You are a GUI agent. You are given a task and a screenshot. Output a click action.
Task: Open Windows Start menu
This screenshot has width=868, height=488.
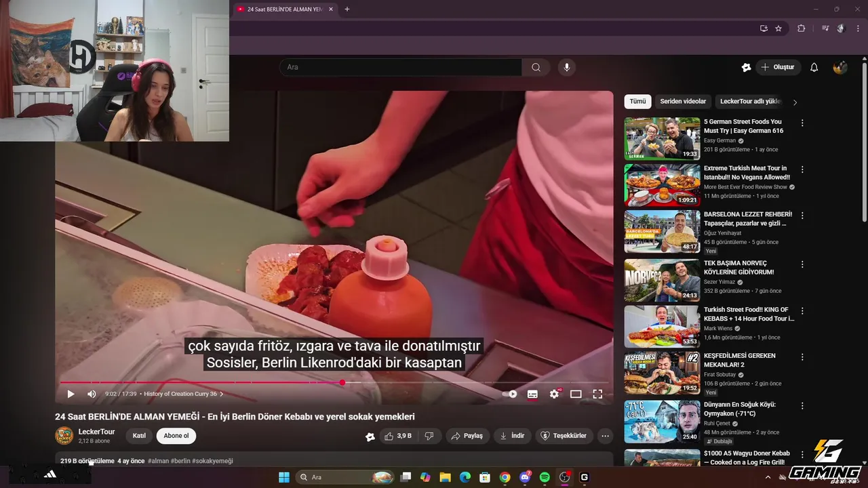coord(284,477)
